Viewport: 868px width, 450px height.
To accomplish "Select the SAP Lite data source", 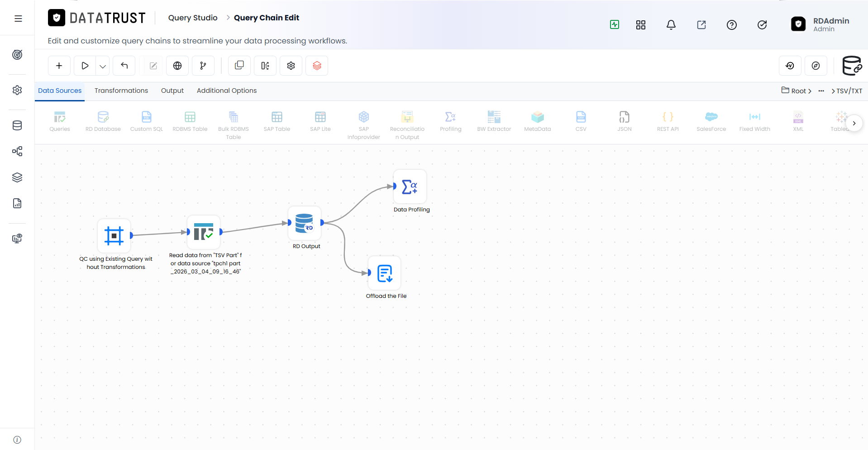I will point(320,121).
